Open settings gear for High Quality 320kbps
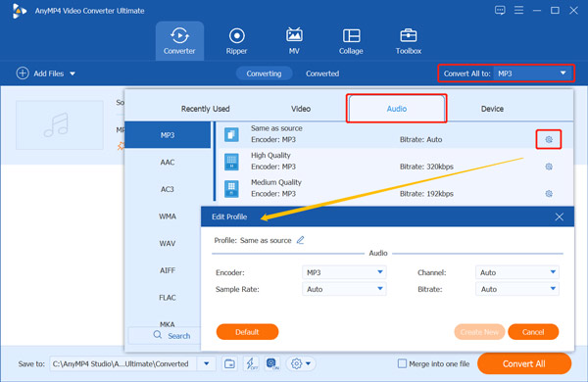The width and height of the screenshot is (588, 382). pos(549,167)
